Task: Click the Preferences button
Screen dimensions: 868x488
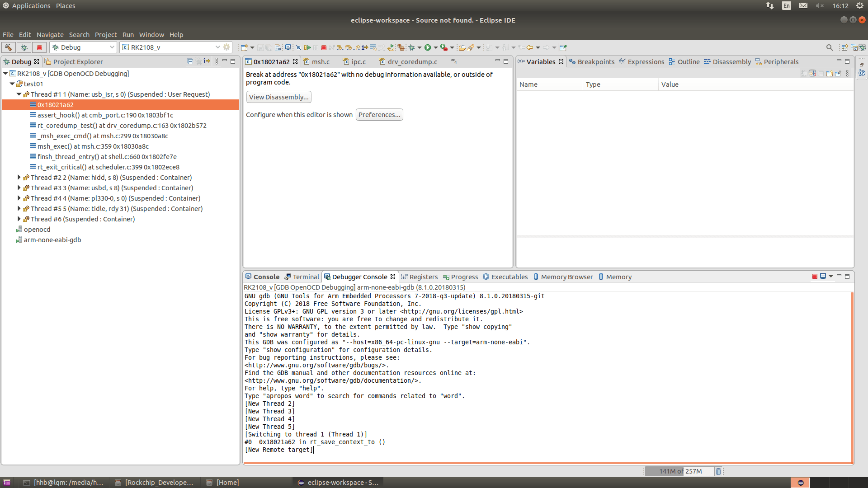Action: click(379, 115)
